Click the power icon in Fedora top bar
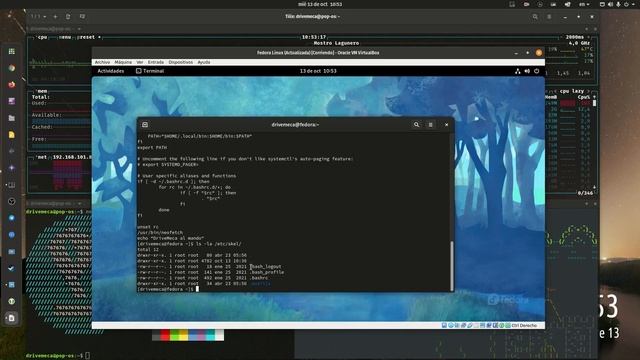 [536, 71]
